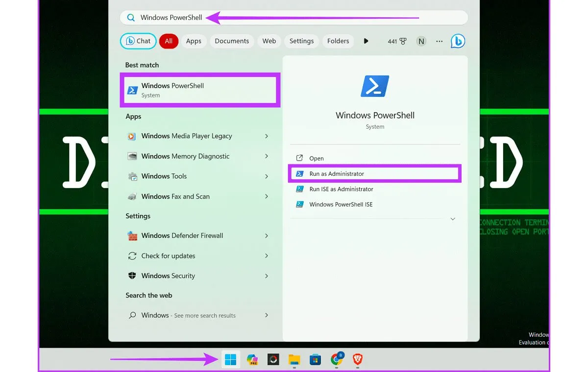This screenshot has width=588, height=372.
Task: Expand more actions chevron under PowerShell ISE
Action: [x=453, y=219]
